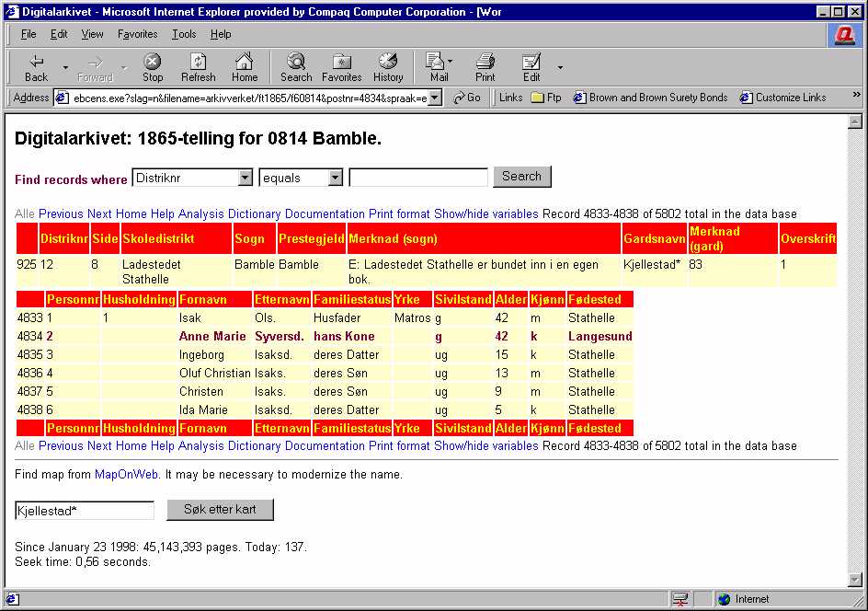Open the top Analysis link

201,213
